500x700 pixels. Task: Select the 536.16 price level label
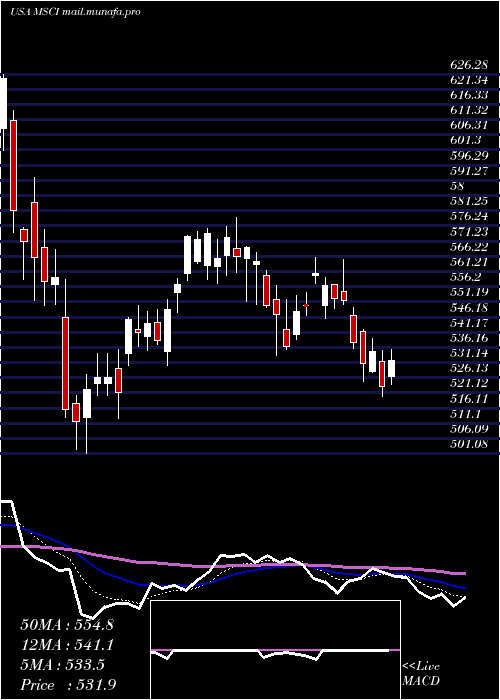(469, 338)
